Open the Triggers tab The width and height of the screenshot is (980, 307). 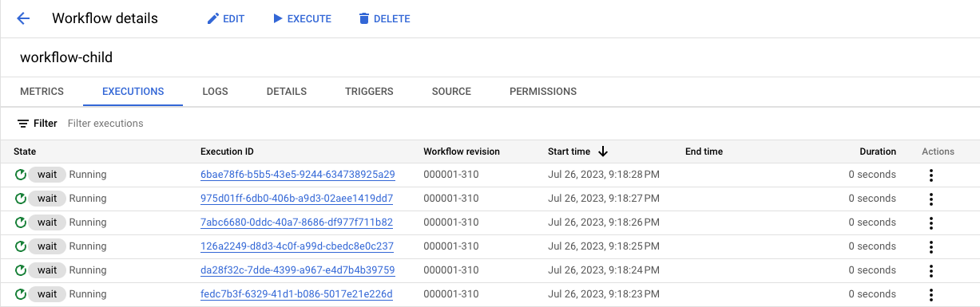pyautogui.click(x=369, y=92)
